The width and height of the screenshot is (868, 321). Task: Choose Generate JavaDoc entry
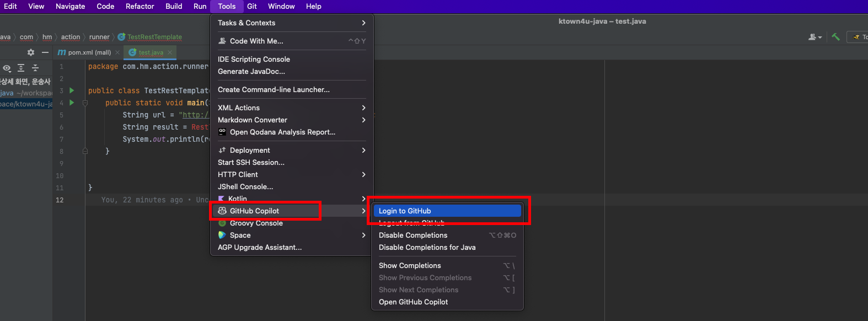click(x=292, y=71)
